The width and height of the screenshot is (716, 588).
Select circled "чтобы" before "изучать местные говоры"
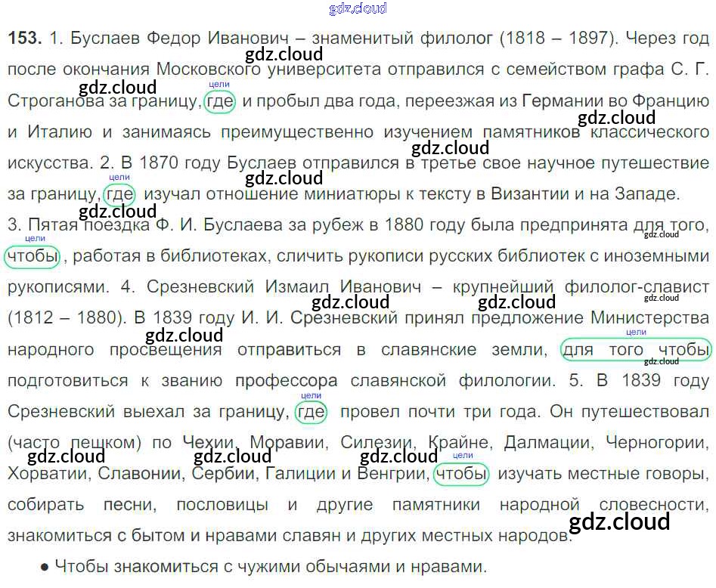[x=462, y=474]
